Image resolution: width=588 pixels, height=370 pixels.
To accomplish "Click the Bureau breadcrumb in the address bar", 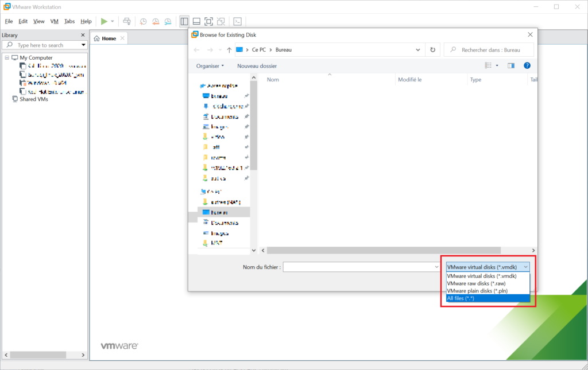I will [x=283, y=50].
